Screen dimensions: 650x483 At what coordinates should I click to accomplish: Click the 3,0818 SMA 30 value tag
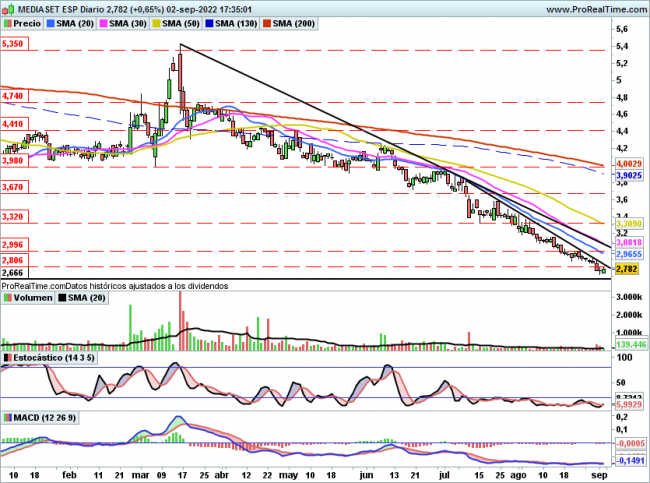click(629, 243)
